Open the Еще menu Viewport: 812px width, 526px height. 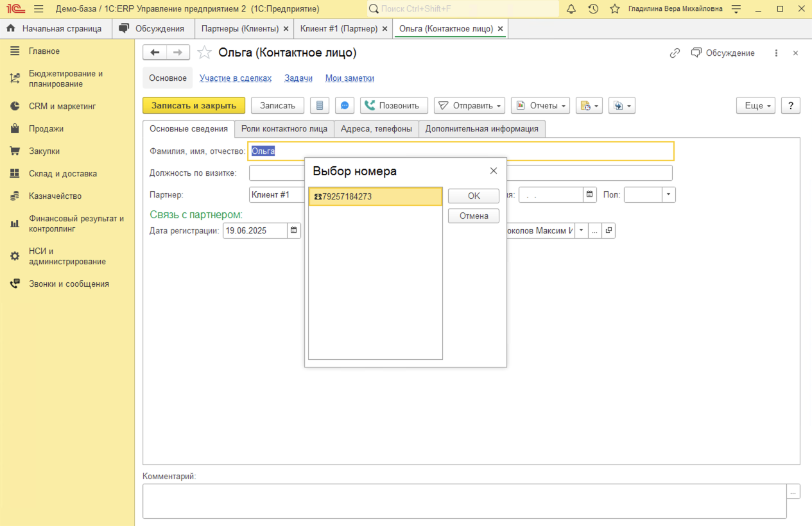pyautogui.click(x=756, y=106)
